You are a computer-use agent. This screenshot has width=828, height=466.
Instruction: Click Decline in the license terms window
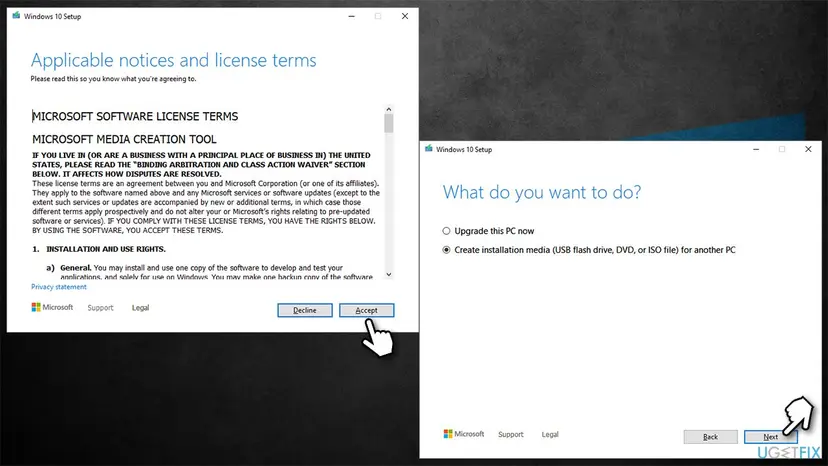(x=305, y=310)
